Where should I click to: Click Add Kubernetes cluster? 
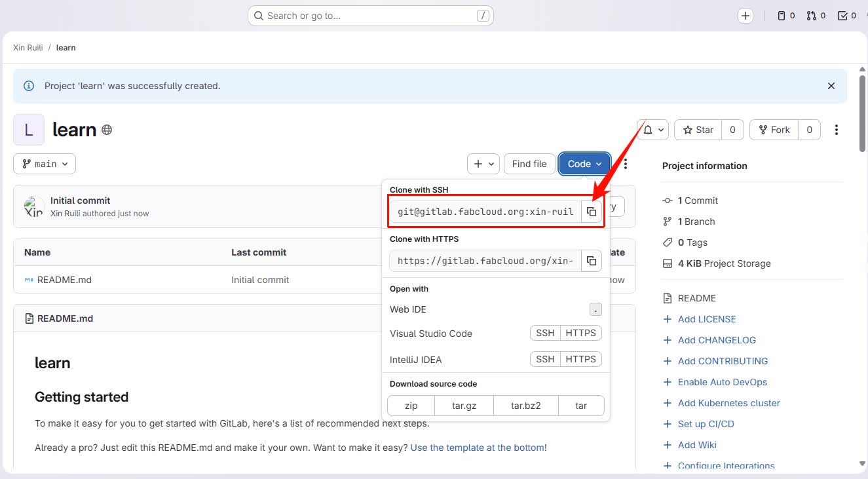(x=729, y=403)
